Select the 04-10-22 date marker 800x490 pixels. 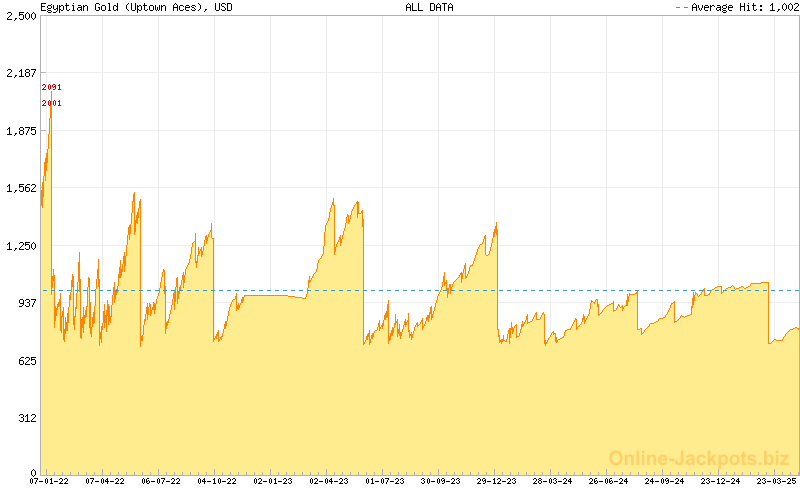tap(216, 481)
